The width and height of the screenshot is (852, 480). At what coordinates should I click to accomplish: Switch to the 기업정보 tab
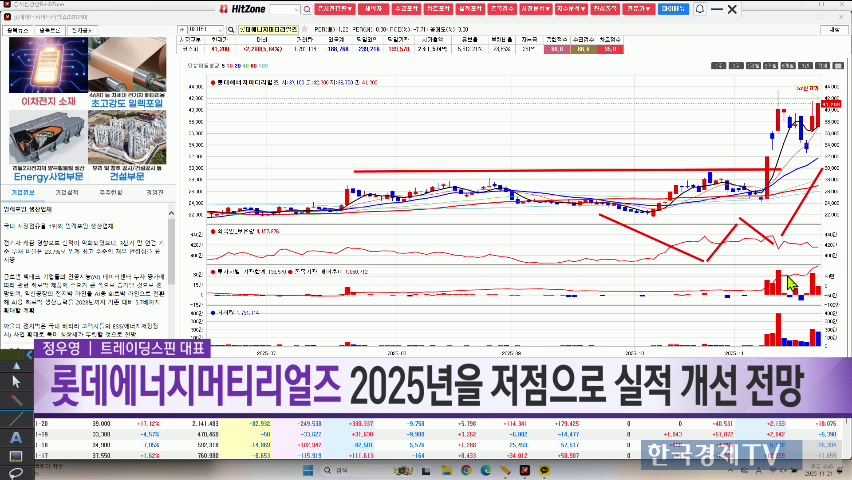click(23, 191)
